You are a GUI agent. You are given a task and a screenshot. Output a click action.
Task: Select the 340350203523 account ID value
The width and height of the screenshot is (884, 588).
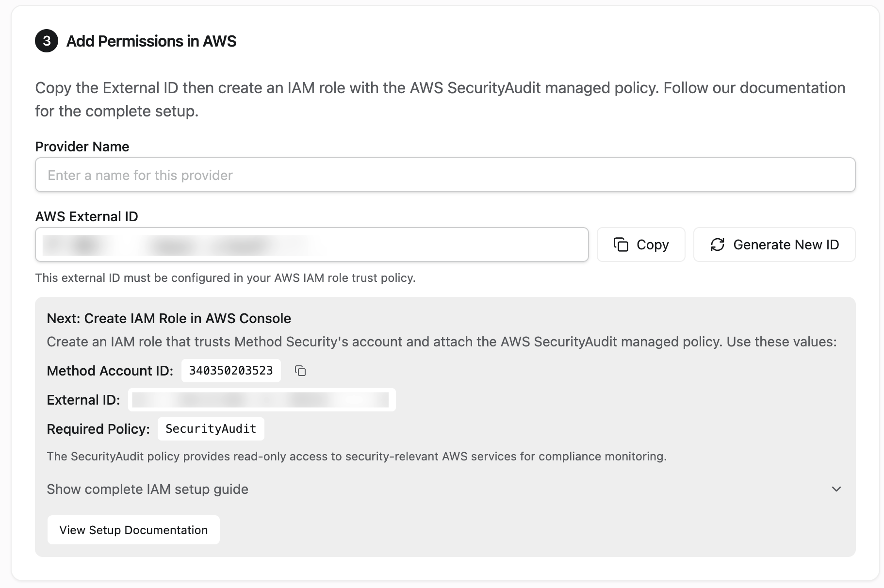[231, 371]
